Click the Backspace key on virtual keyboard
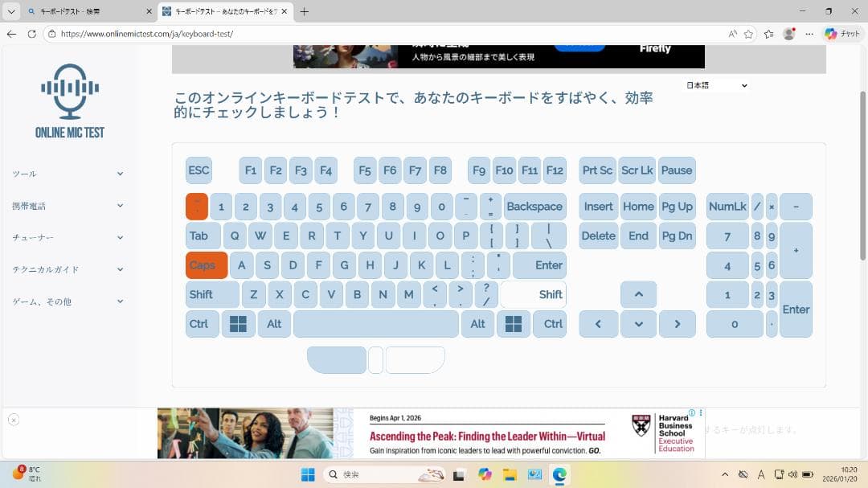This screenshot has height=488, width=868. (534, 207)
